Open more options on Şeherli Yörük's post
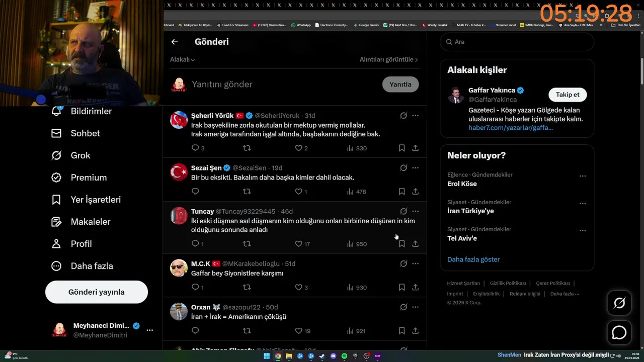The image size is (644, 362). tap(415, 116)
